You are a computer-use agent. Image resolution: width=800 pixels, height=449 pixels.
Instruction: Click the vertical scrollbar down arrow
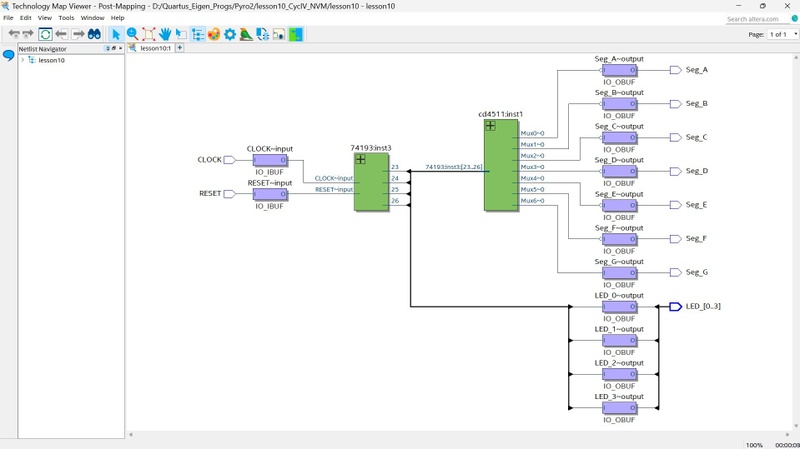coord(796,426)
